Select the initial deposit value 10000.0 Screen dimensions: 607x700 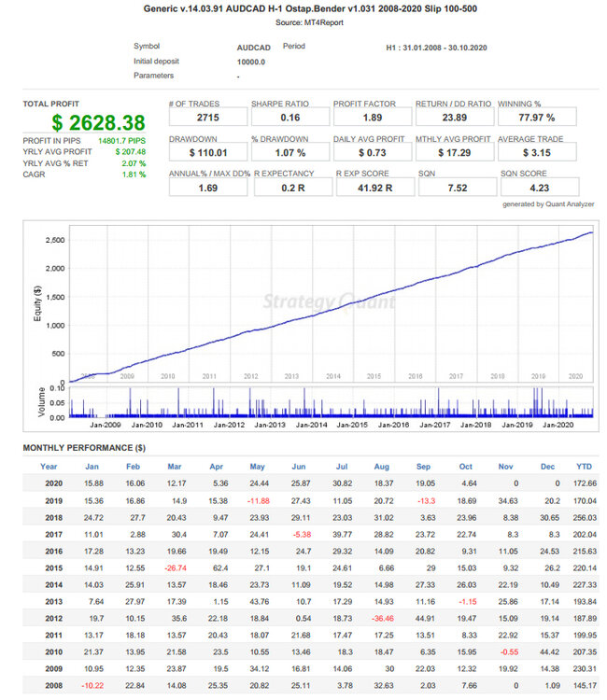click(x=251, y=62)
